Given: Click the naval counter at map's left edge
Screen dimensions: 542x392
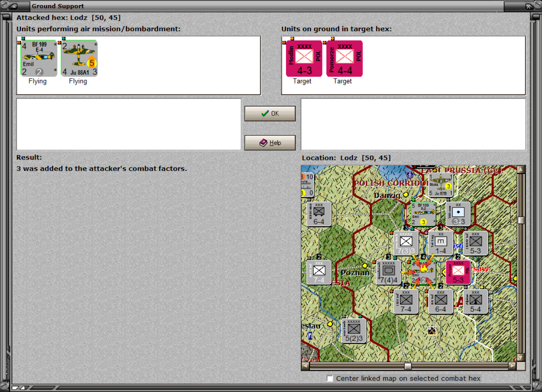Looking at the screenshot, I should click(307, 185).
